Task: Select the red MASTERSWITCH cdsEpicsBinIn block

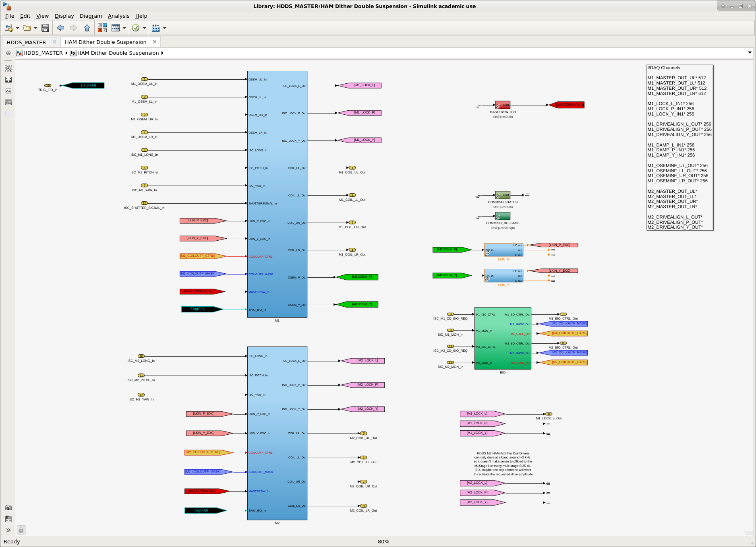Action: click(503, 105)
